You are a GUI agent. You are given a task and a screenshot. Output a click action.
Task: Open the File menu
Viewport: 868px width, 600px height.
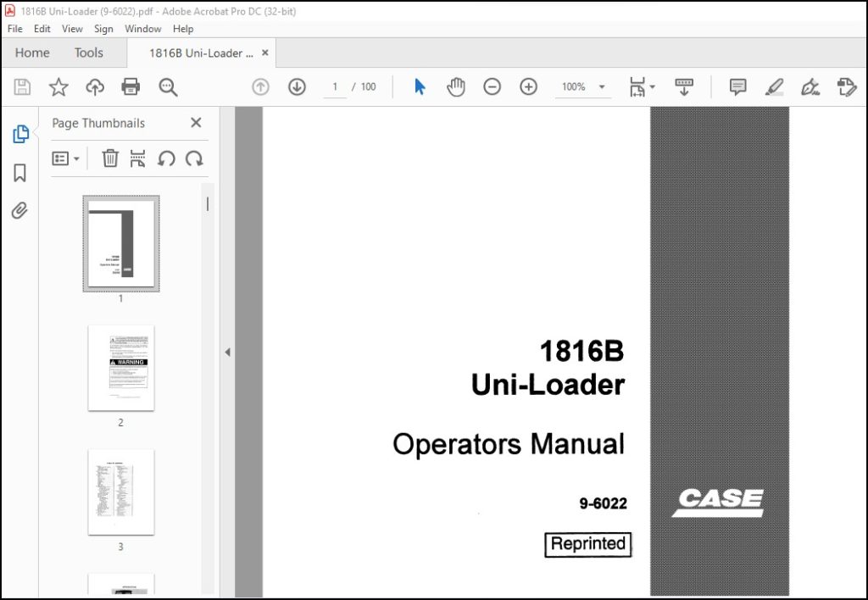[15, 29]
